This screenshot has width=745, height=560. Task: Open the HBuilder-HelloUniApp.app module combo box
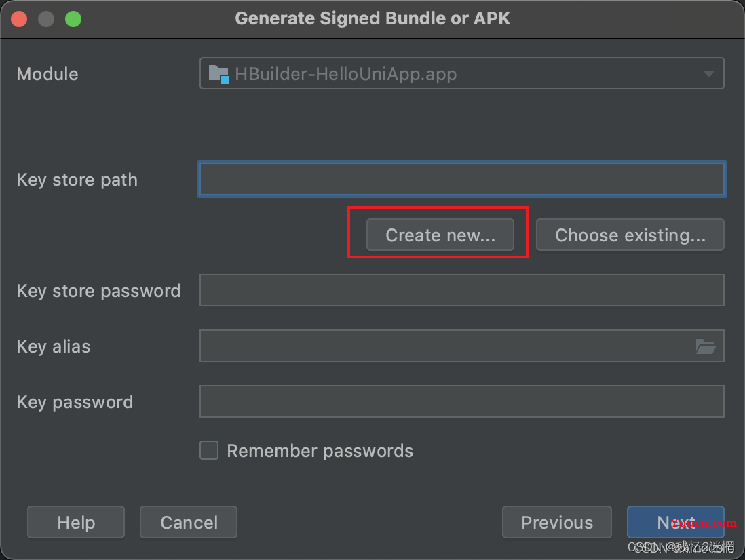(x=462, y=73)
